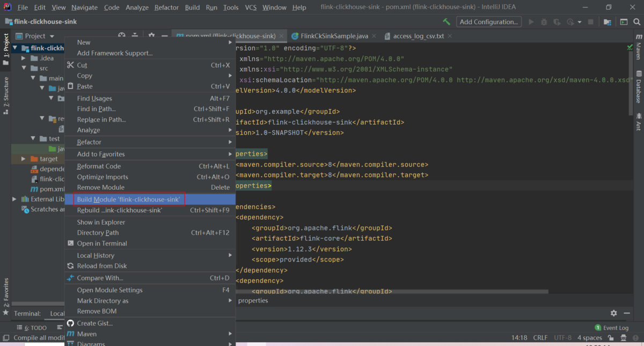Open the Event Log button in the status bar

pyautogui.click(x=611, y=328)
